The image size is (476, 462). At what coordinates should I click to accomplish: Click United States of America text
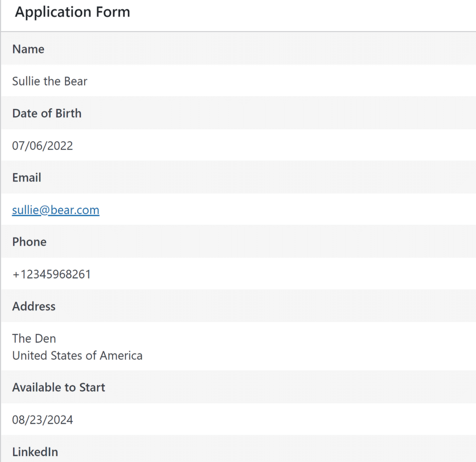coord(77,355)
